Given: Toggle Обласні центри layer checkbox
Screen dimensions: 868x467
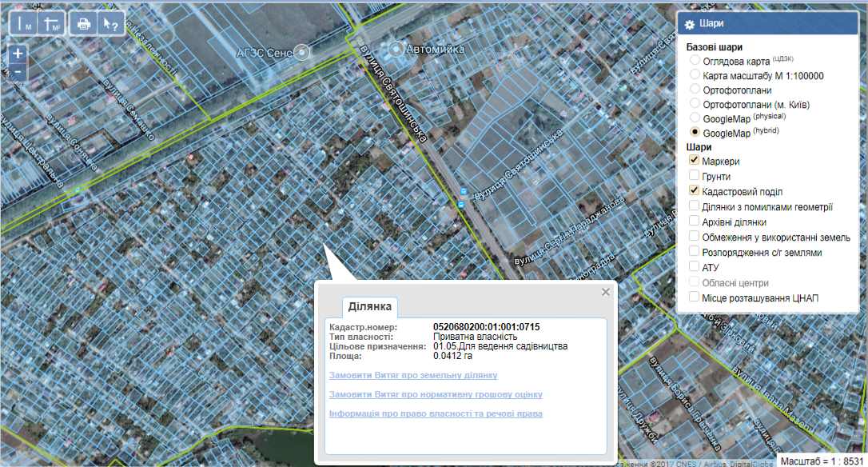Looking at the screenshot, I should 695,281.
